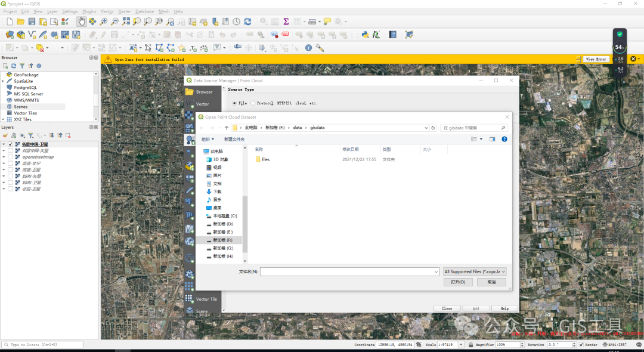This screenshot has height=352, width=644.
Task: Select the Zoom Out magnifier tool
Action: 114,21
